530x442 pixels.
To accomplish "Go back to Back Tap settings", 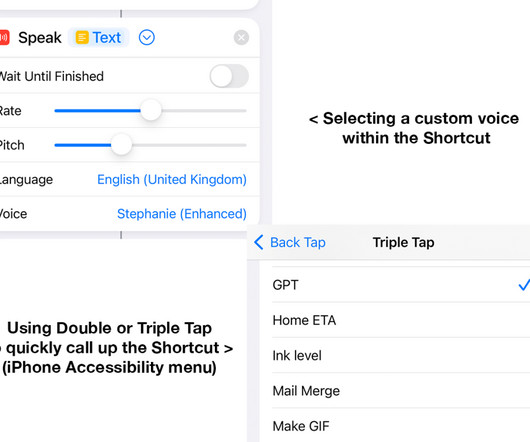I will 289,242.
